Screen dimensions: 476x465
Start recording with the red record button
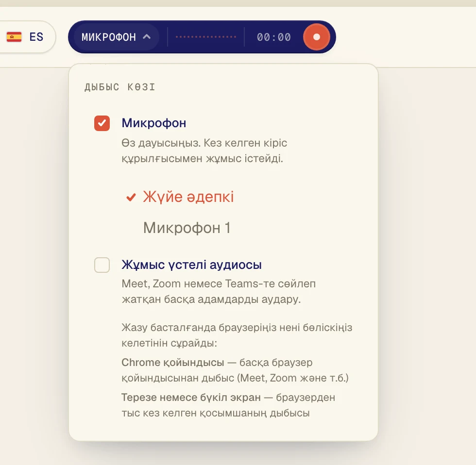316,37
